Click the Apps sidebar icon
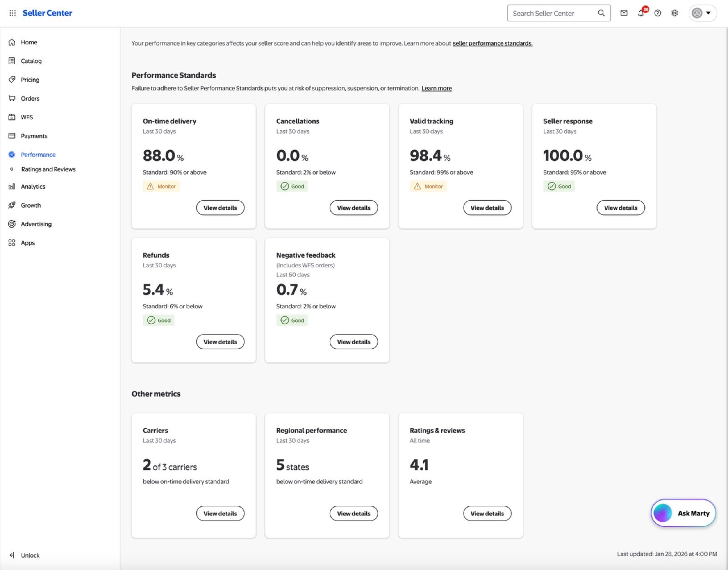728x570 pixels. pyautogui.click(x=12, y=243)
